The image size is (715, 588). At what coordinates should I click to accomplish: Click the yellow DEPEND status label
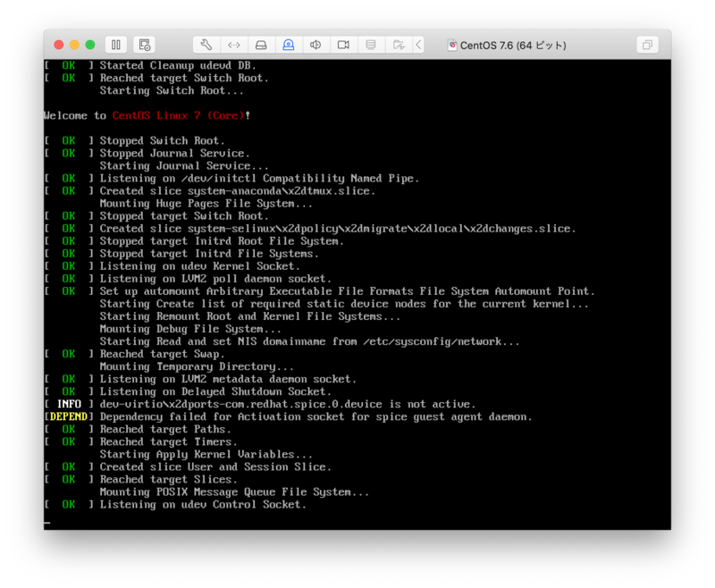(69, 416)
